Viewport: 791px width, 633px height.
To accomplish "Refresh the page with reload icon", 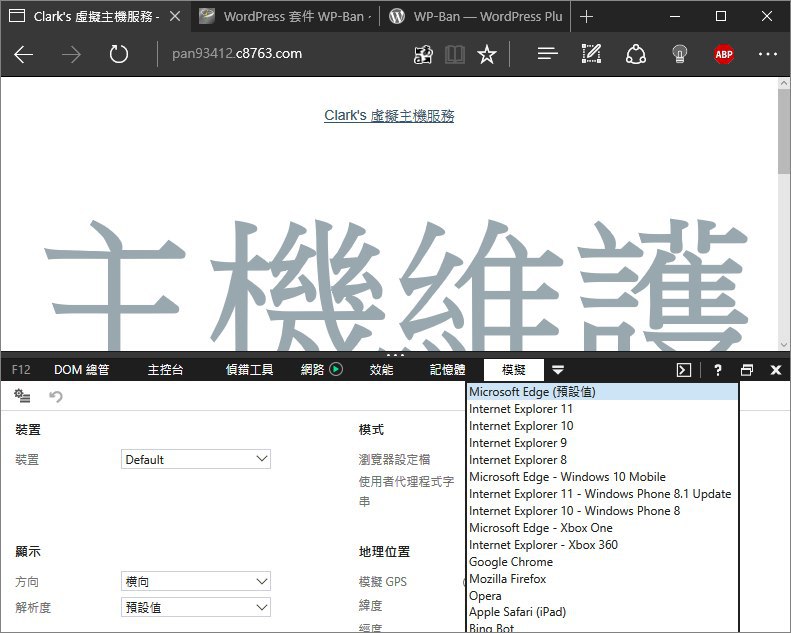I will 119,54.
